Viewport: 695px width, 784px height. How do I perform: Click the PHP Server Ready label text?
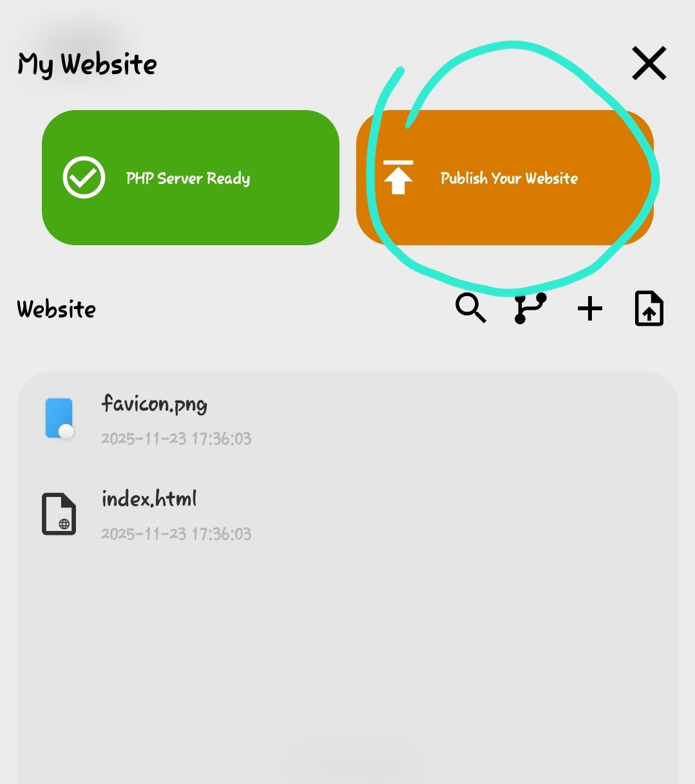(x=188, y=178)
